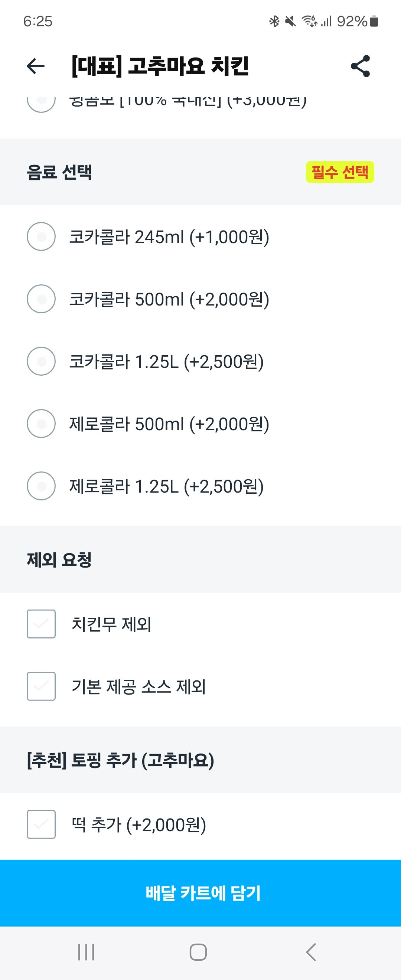Image resolution: width=401 pixels, height=980 pixels.
Task: Tap battery icon in status bar
Action: click(374, 21)
